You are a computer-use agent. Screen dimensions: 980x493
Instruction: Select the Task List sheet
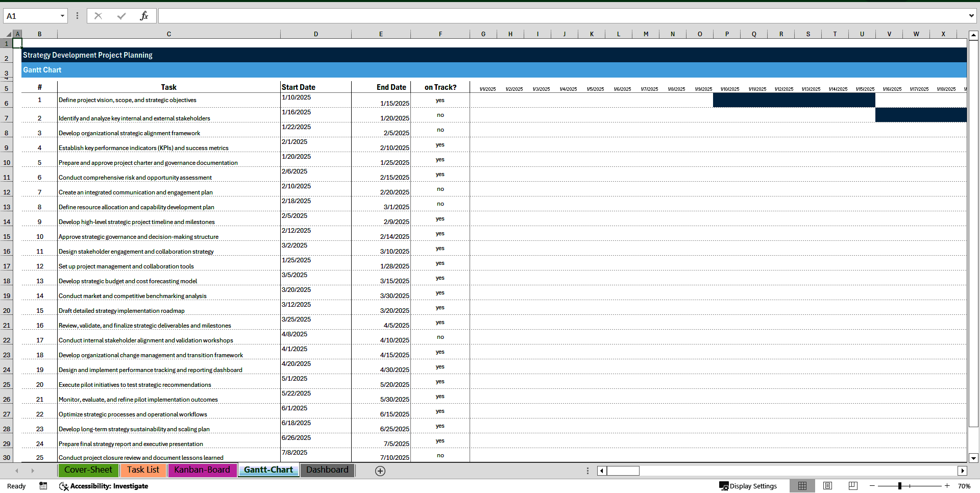click(x=143, y=470)
